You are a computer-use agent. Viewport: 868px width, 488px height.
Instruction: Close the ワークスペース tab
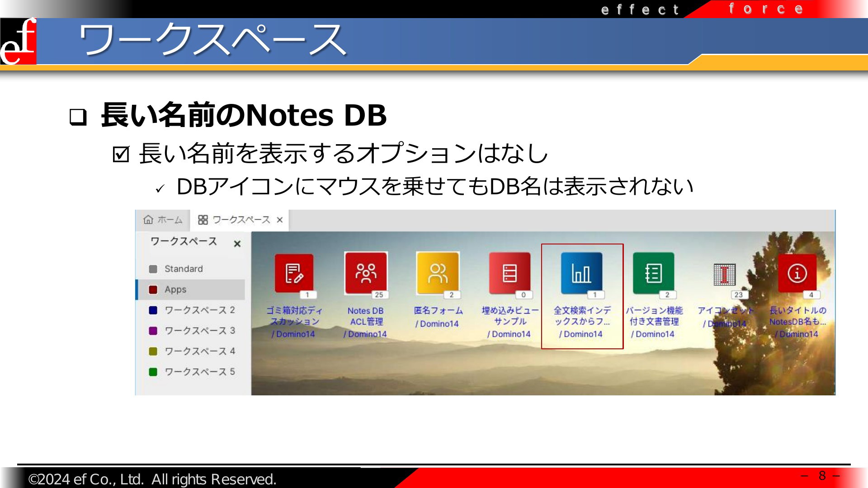tap(280, 220)
